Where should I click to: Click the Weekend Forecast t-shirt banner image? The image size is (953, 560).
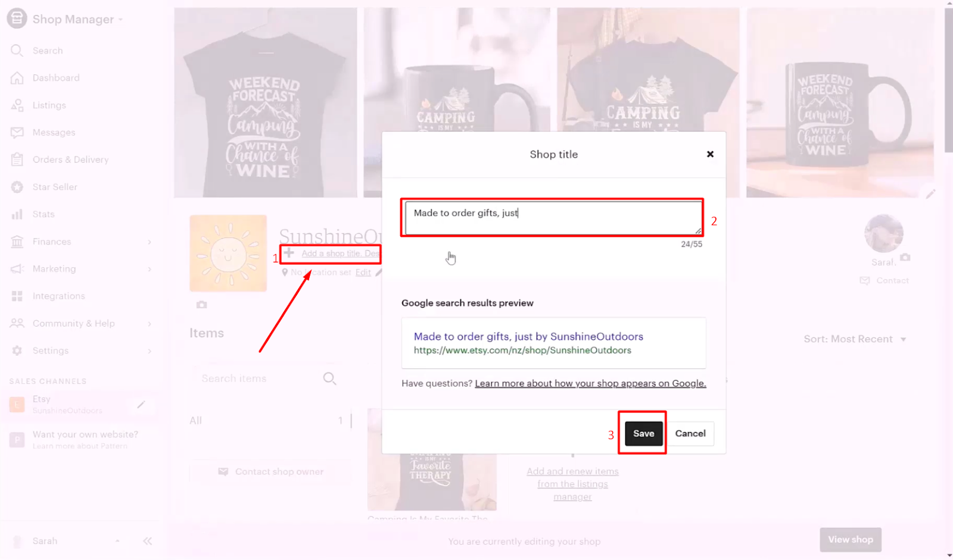(266, 102)
